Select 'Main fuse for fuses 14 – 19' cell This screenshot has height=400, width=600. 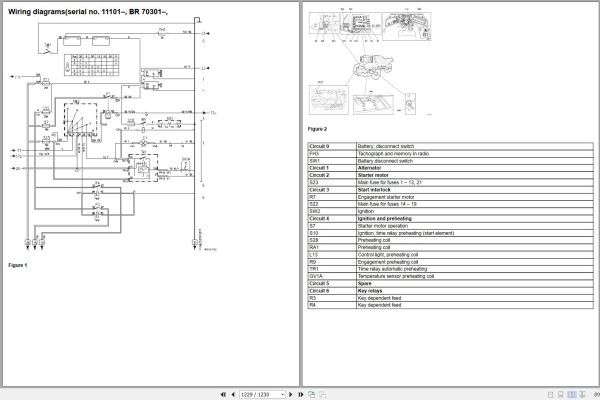pyautogui.click(x=474, y=204)
